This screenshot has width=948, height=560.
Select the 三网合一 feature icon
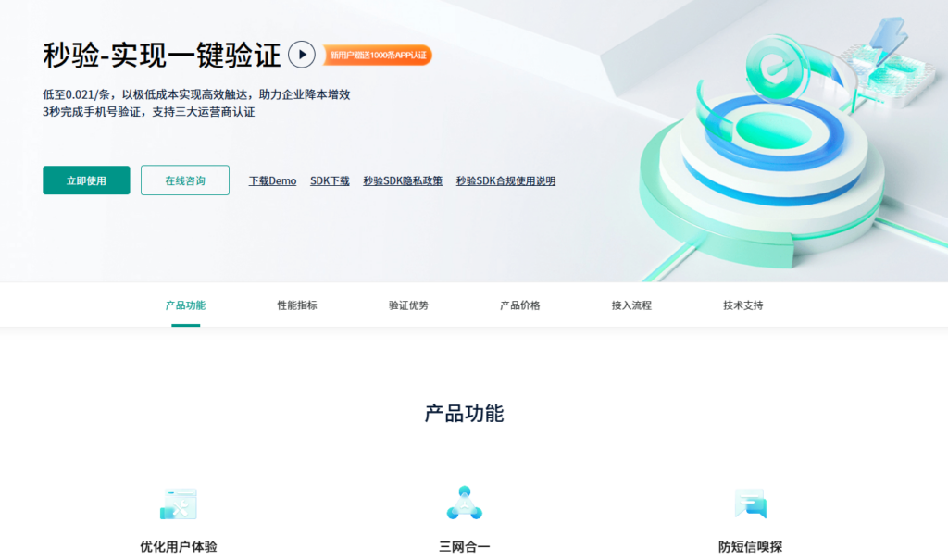tap(464, 504)
